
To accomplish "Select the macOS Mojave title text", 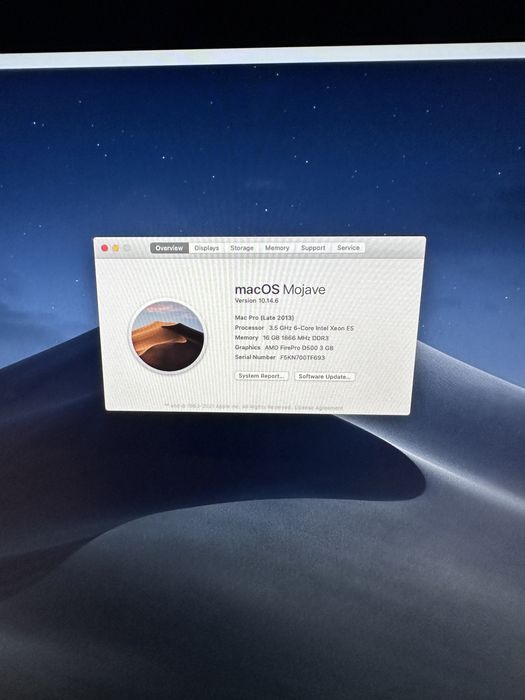I will (280, 289).
